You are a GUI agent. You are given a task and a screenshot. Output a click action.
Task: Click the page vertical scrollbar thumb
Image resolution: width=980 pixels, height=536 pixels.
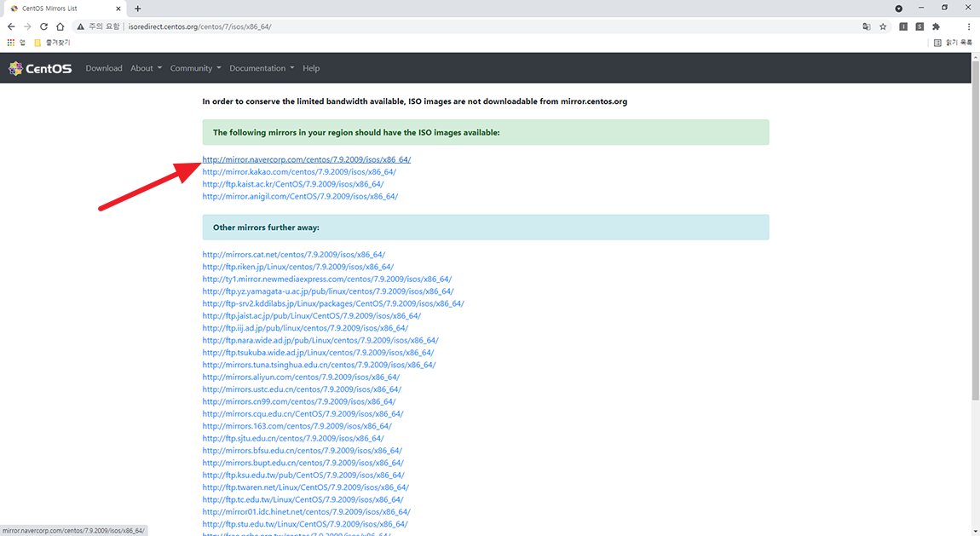point(975,231)
